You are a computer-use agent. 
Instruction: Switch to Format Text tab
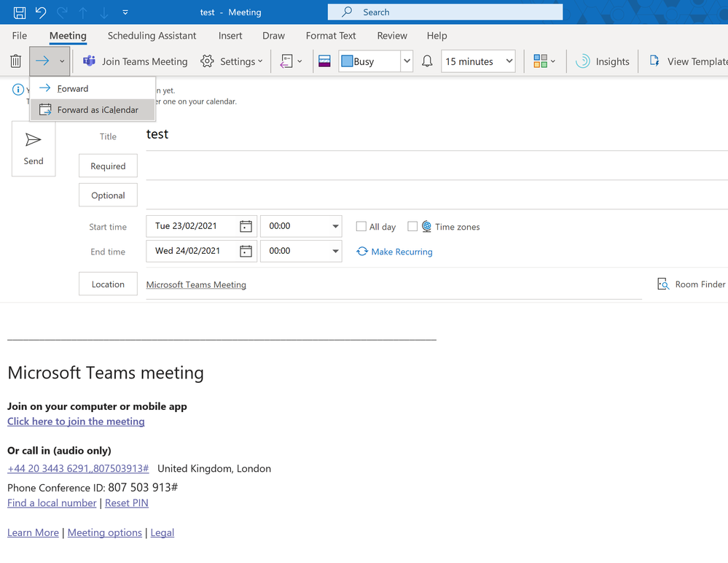[331, 36]
